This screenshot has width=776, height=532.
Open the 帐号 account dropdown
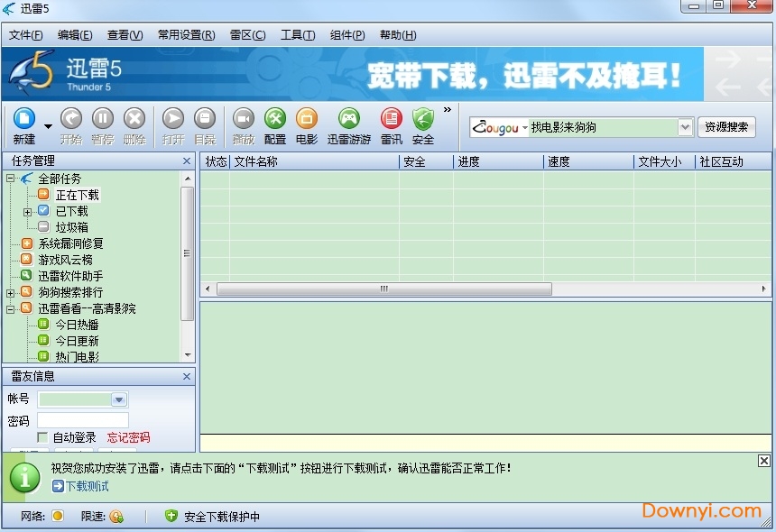click(120, 399)
